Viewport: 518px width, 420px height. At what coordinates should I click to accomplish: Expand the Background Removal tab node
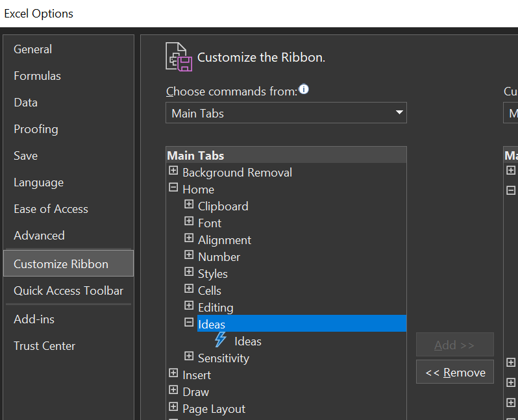point(173,171)
